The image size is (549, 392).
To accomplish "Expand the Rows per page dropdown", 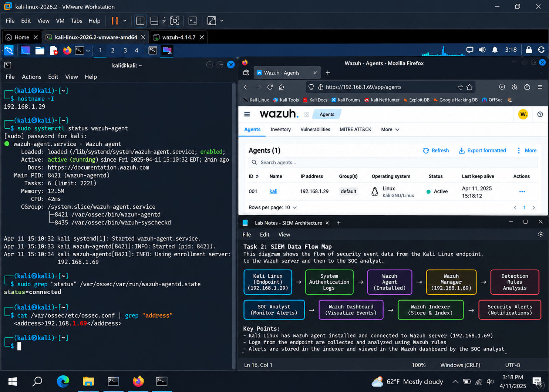I will click(x=273, y=207).
